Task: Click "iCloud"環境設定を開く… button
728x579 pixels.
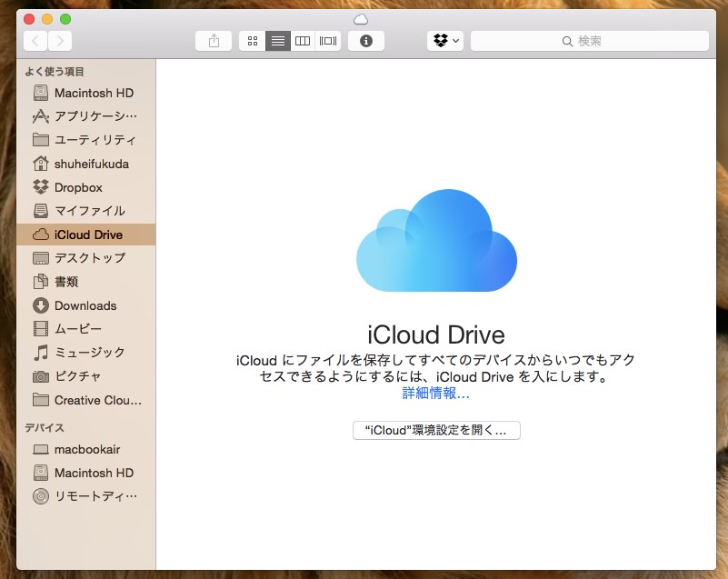Action: 436,431
